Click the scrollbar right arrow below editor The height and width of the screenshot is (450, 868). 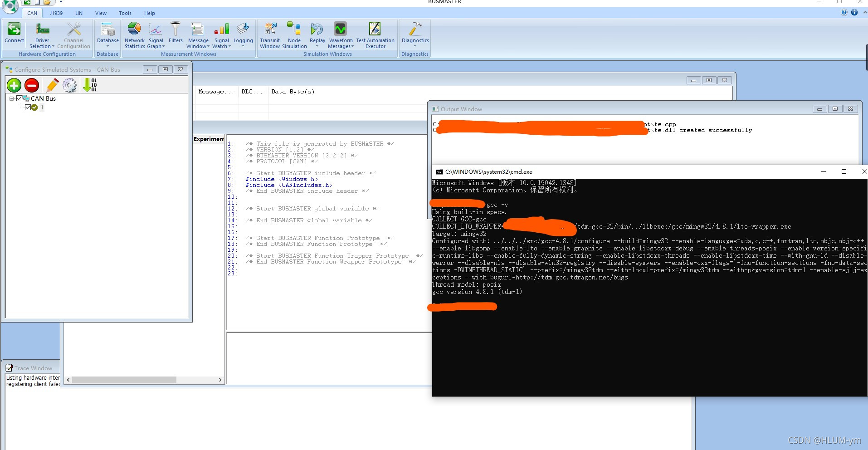point(220,380)
